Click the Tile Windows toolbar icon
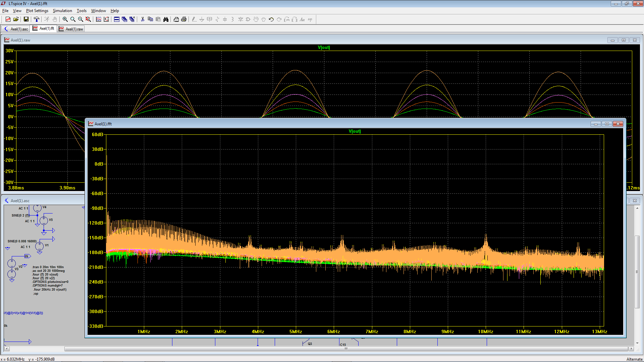The height and width of the screenshot is (362, 644). pos(117,19)
